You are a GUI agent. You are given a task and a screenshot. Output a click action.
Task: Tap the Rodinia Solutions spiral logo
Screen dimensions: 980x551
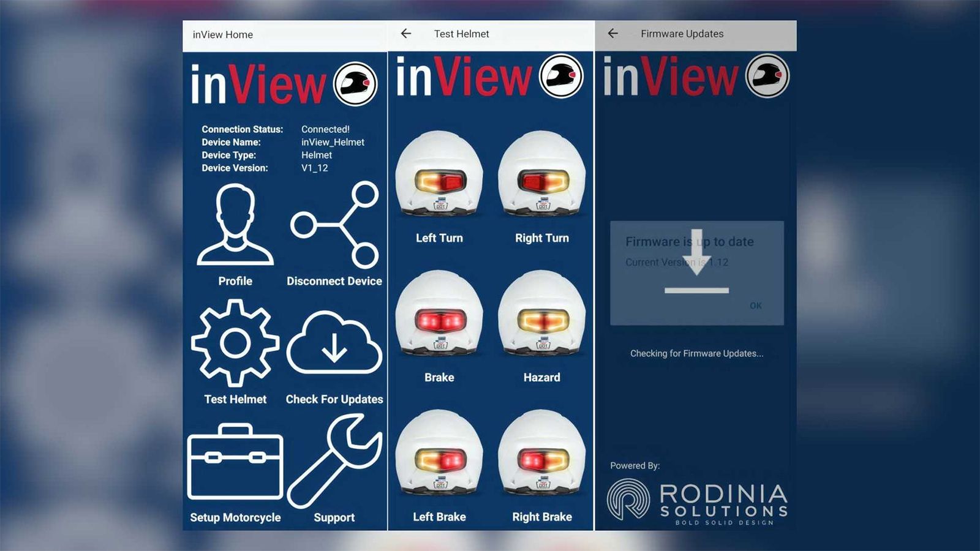(x=628, y=500)
